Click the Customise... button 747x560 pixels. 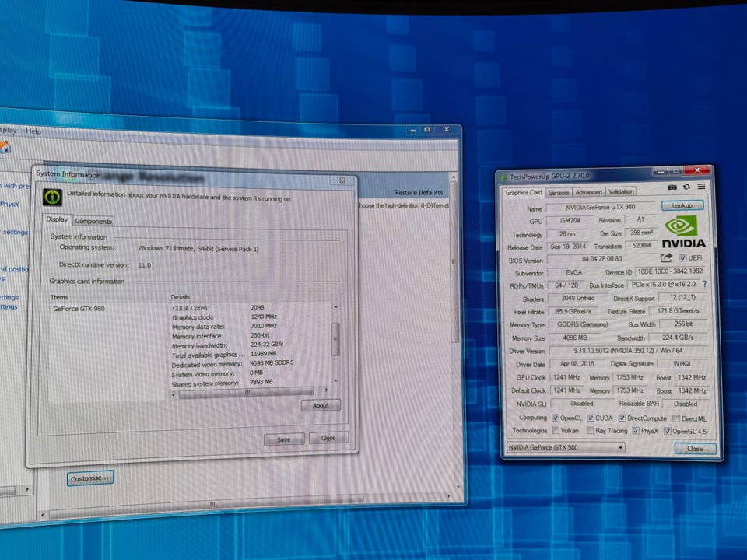(90, 478)
